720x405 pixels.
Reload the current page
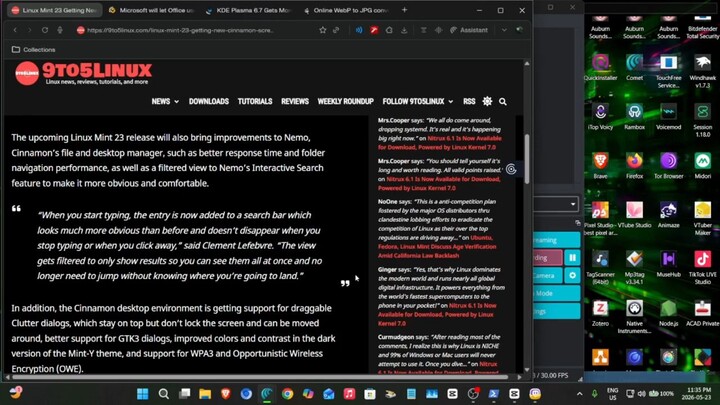(x=45, y=30)
